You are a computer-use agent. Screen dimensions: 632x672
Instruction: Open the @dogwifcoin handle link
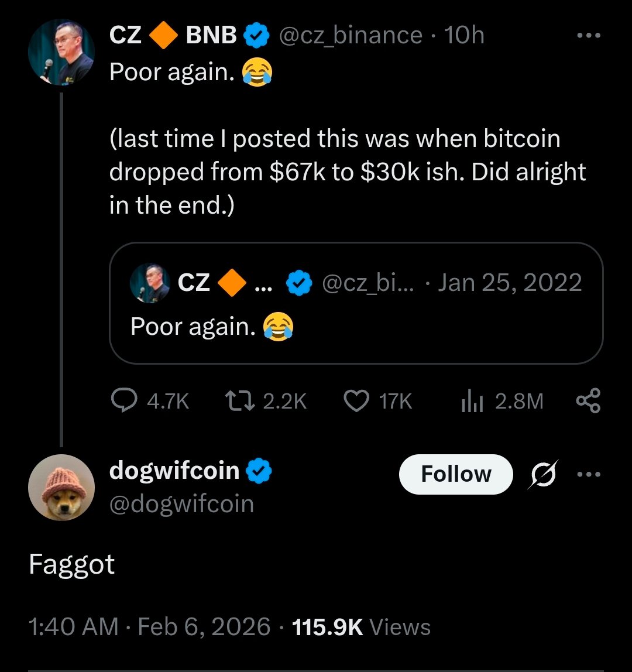click(x=181, y=503)
